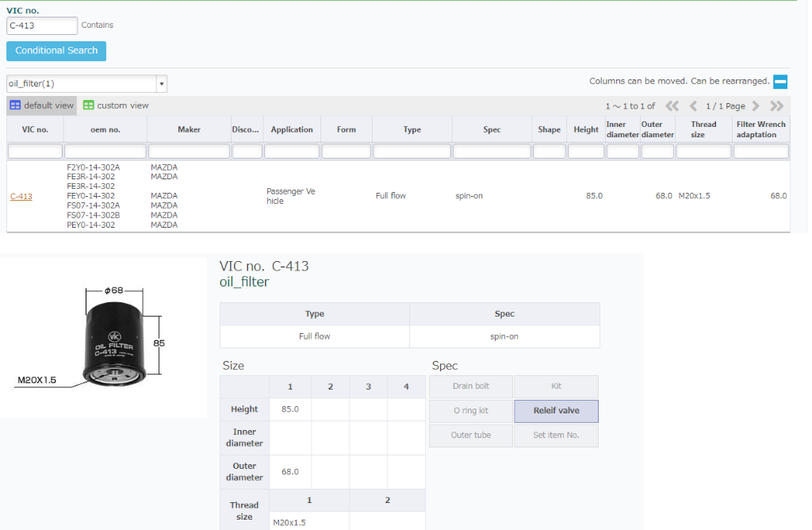The image size is (812, 530).
Task: Click the Maker column filter box
Action: (x=189, y=152)
